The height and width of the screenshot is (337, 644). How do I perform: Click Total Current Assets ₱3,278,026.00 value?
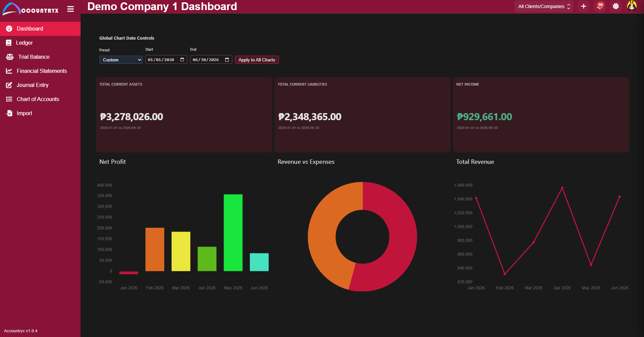pos(131,116)
